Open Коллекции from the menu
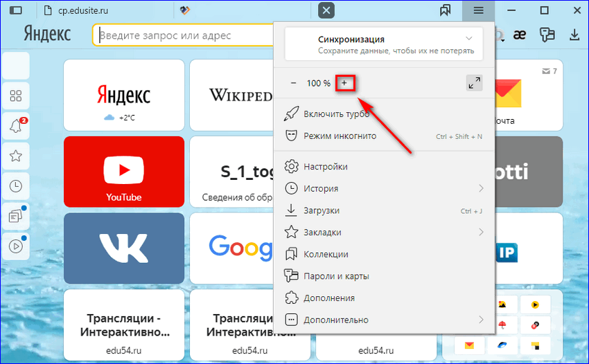 [383, 254]
